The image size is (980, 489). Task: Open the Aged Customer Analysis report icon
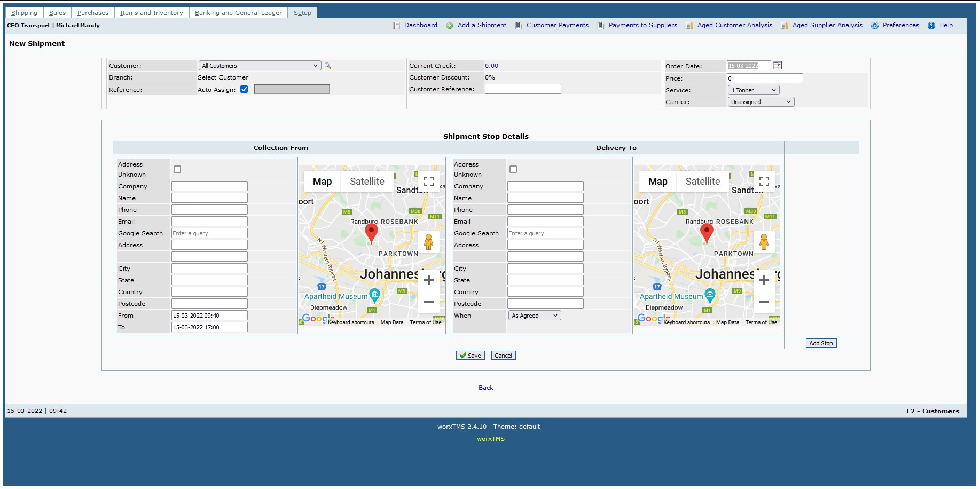click(x=688, y=25)
